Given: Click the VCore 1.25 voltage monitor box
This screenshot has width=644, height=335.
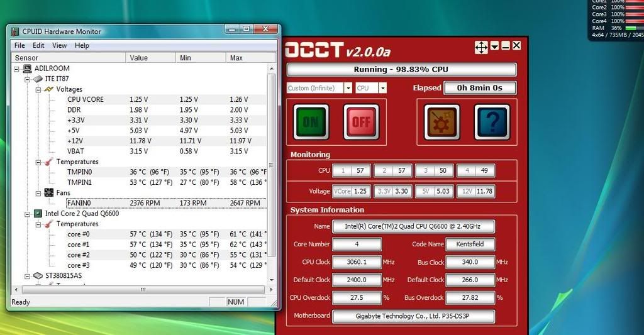Looking at the screenshot, I should pyautogui.click(x=351, y=191).
